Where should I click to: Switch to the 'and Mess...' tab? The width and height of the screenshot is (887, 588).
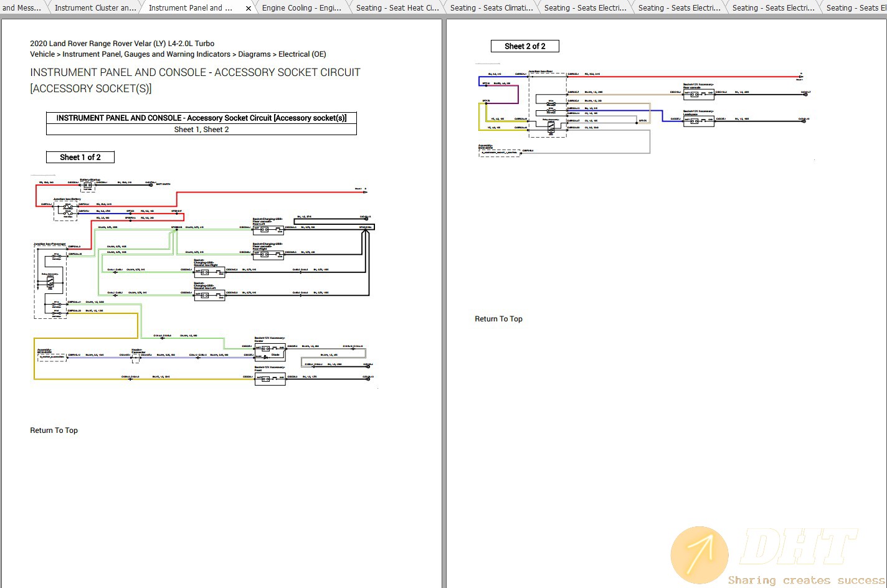(x=22, y=7)
